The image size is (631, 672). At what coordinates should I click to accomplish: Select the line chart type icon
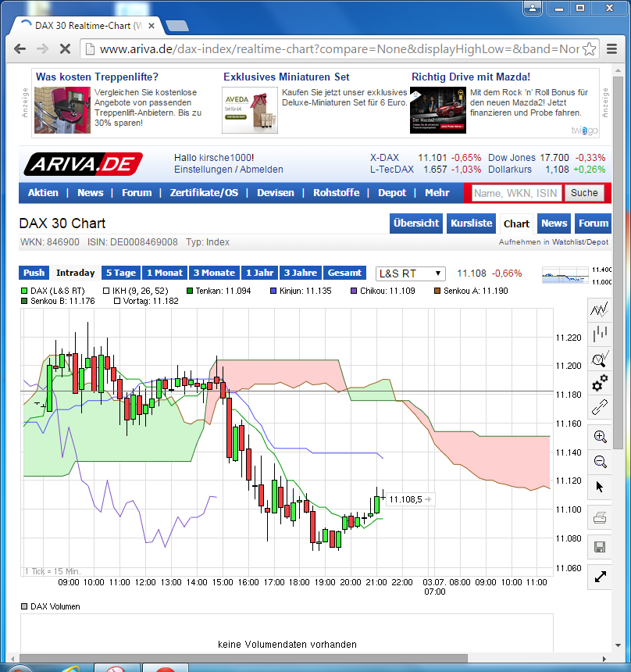[x=600, y=310]
